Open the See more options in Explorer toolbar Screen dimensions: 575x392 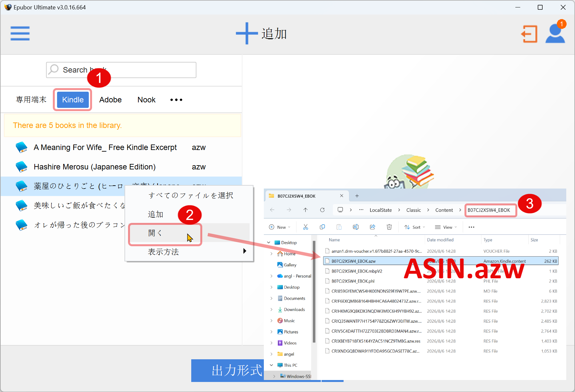[x=472, y=227]
